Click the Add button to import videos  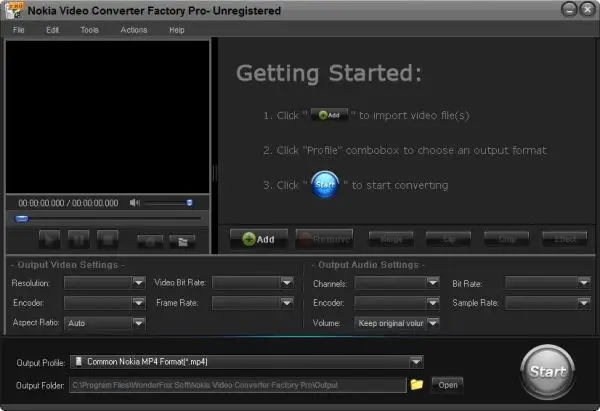259,239
